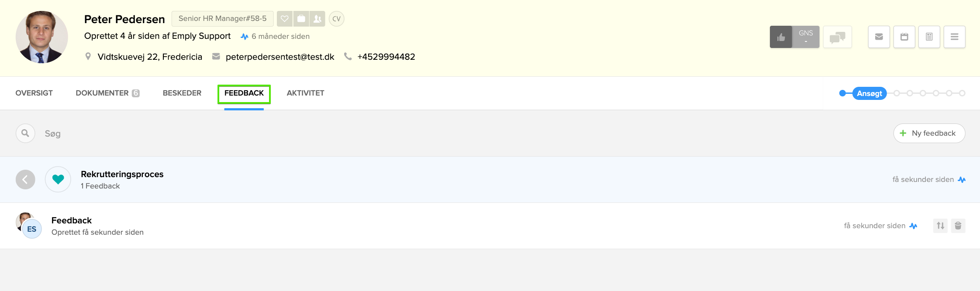Image resolution: width=980 pixels, height=291 pixels.
Task: Open the hamburger menu in header
Action: pyautogui.click(x=954, y=37)
